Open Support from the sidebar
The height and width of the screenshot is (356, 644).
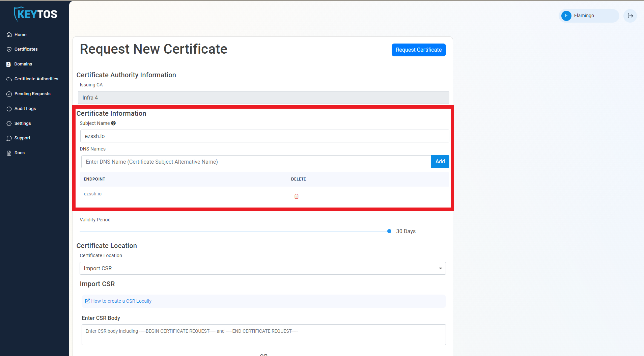pos(22,138)
